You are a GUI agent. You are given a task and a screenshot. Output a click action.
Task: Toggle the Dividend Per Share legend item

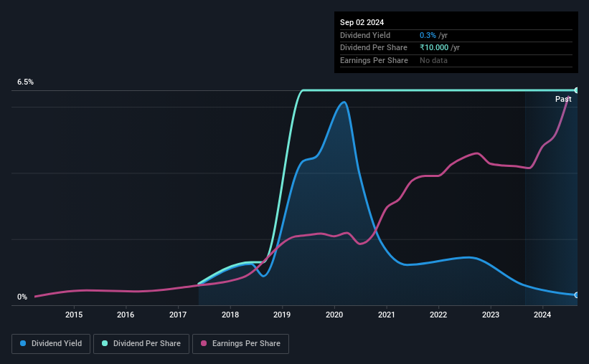click(x=141, y=344)
